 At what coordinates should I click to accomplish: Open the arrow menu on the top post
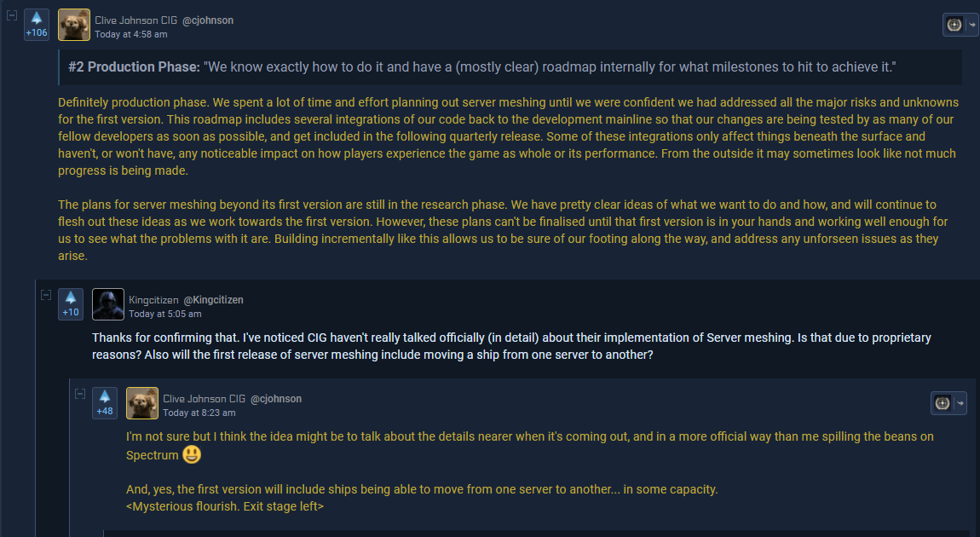point(971,25)
